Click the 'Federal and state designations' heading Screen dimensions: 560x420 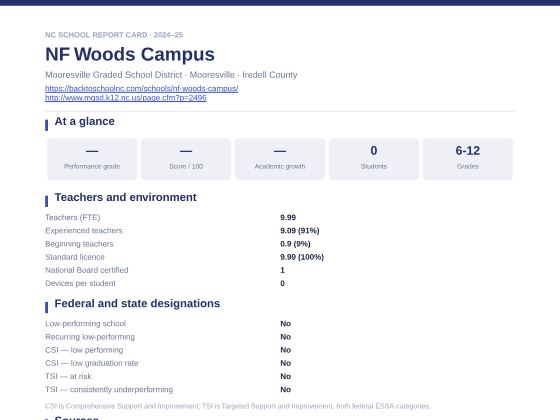[137, 304]
